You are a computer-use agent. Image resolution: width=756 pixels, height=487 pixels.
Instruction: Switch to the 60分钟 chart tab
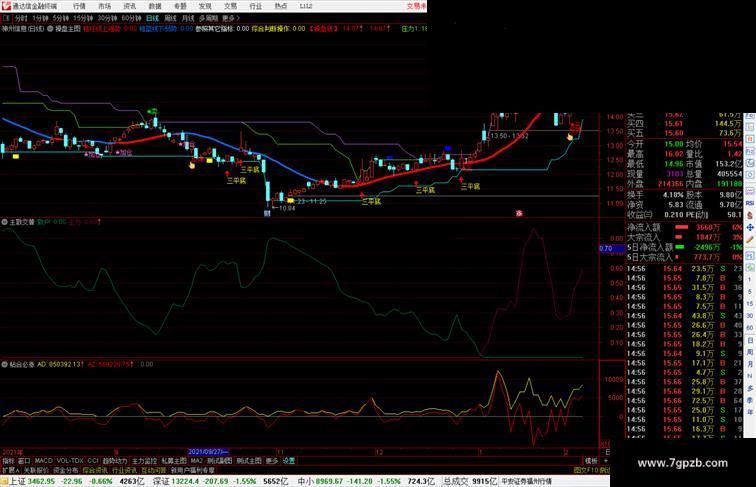pos(131,18)
